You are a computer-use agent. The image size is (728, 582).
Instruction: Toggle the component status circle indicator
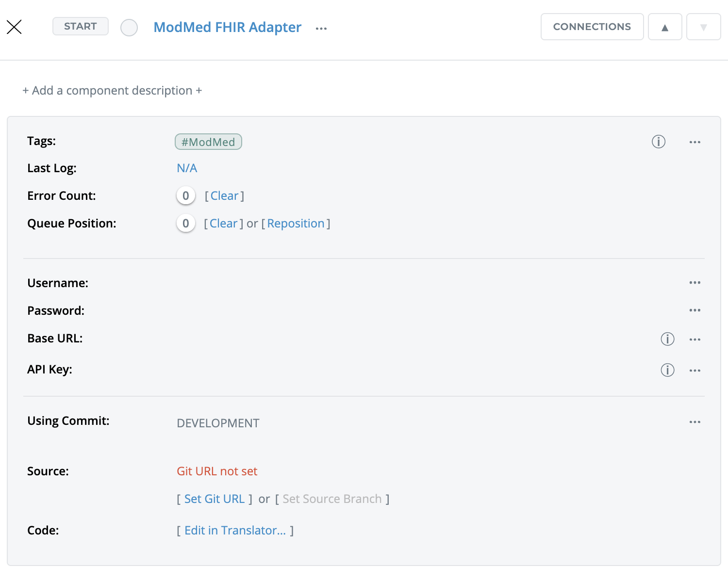point(129,28)
